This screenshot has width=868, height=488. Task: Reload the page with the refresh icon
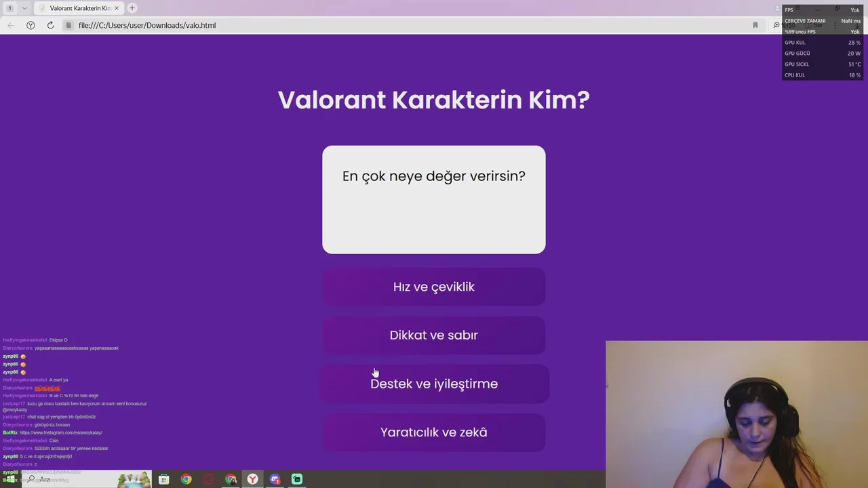50,25
